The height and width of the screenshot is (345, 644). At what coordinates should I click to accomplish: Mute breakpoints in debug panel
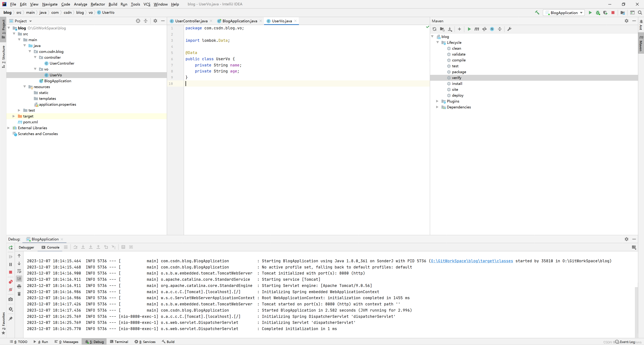point(11,289)
